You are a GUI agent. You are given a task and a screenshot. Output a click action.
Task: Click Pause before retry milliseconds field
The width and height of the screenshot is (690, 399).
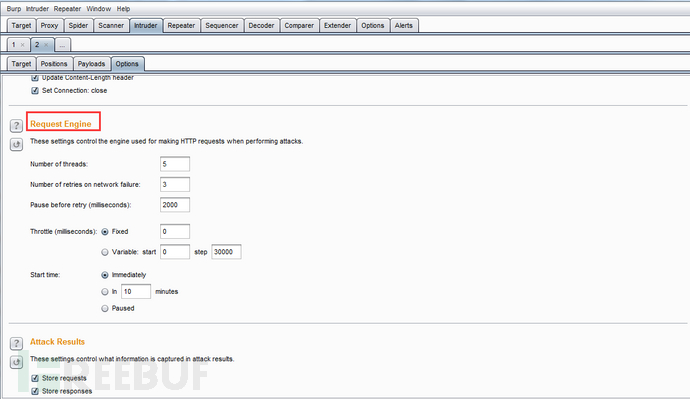[175, 205]
